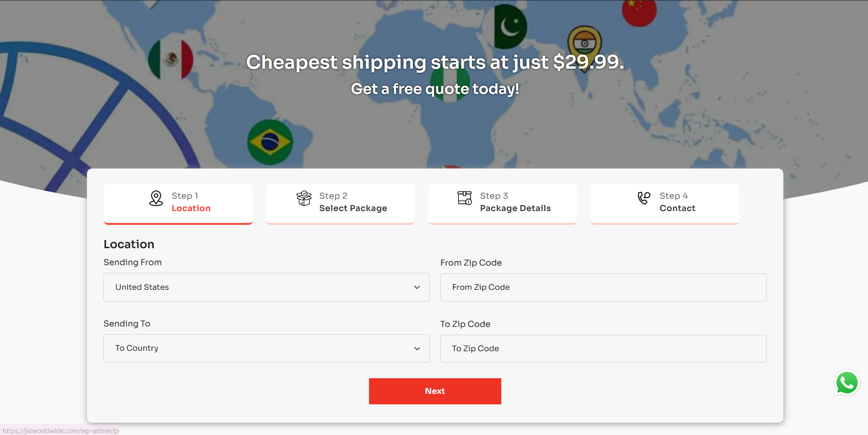
Task: Switch to Step 3 Package Details tab
Action: 503,204
